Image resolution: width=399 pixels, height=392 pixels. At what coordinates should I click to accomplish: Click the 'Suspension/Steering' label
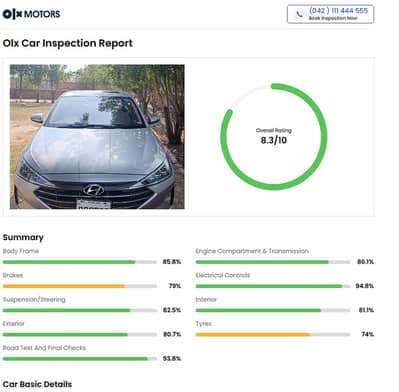click(x=34, y=299)
